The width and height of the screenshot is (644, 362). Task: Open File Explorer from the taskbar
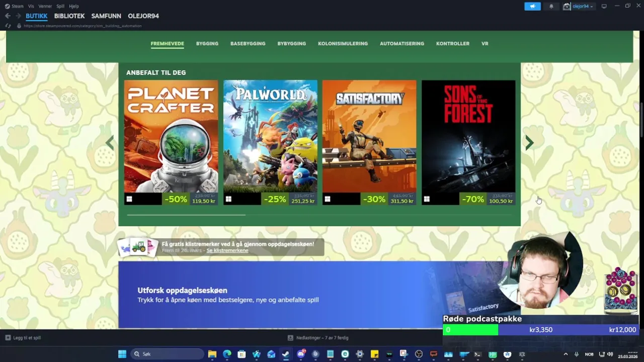pos(212,354)
